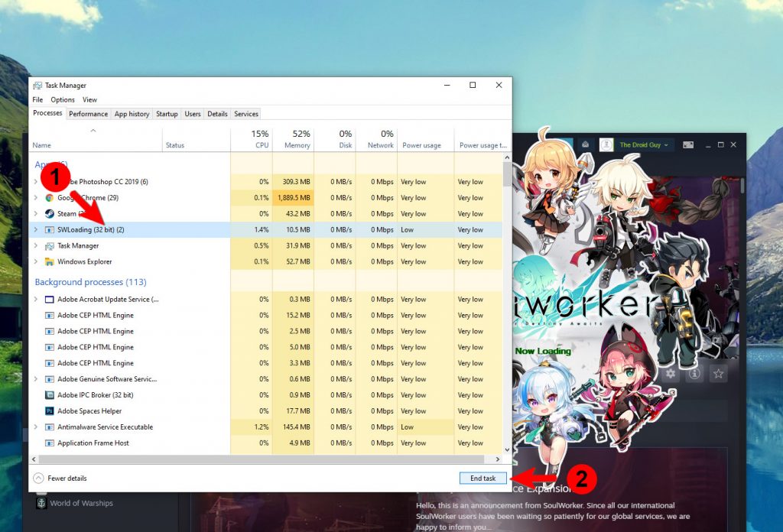Switch to the App history tab

pos(132,114)
